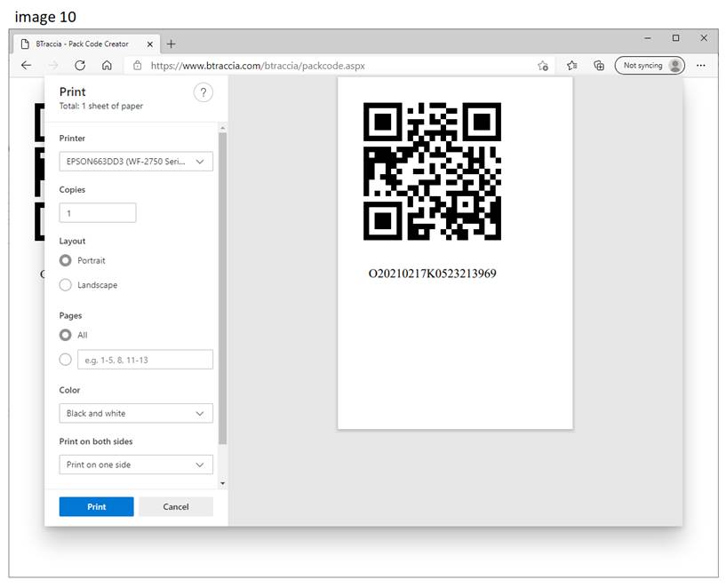726x588 pixels.
Task: Click the Cancel button
Action: click(x=176, y=506)
